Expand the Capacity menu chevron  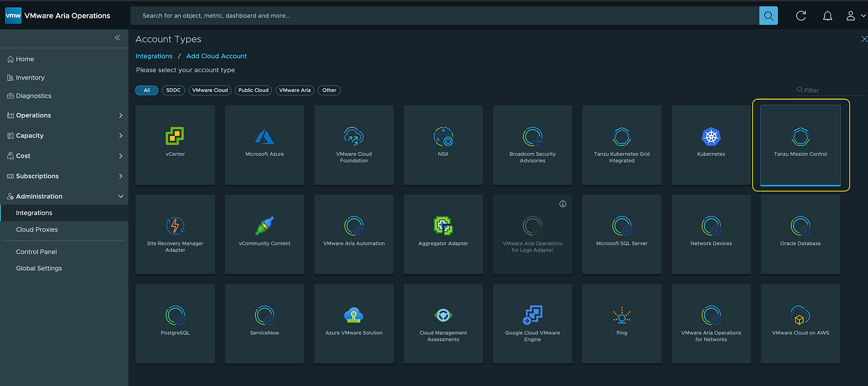(x=121, y=136)
